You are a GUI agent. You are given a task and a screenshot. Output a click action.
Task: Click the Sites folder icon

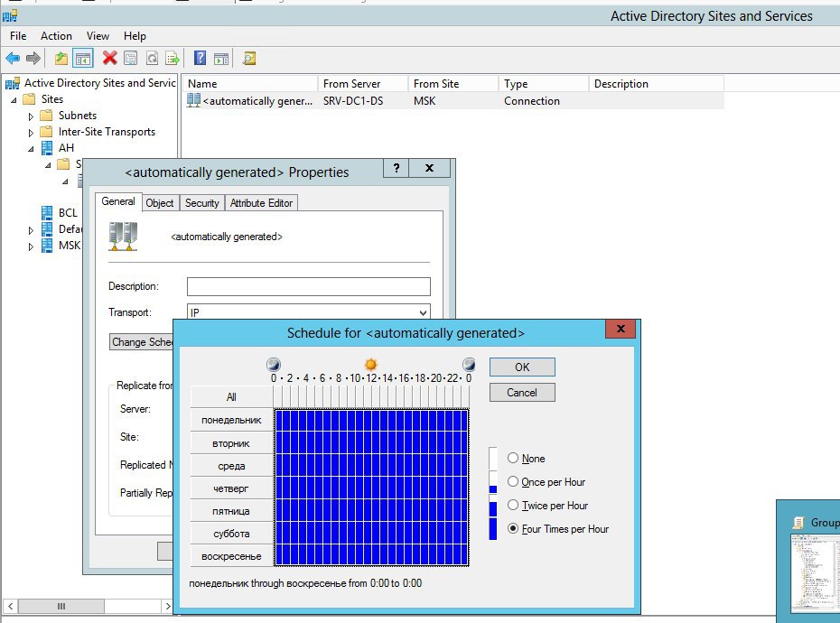(x=29, y=99)
